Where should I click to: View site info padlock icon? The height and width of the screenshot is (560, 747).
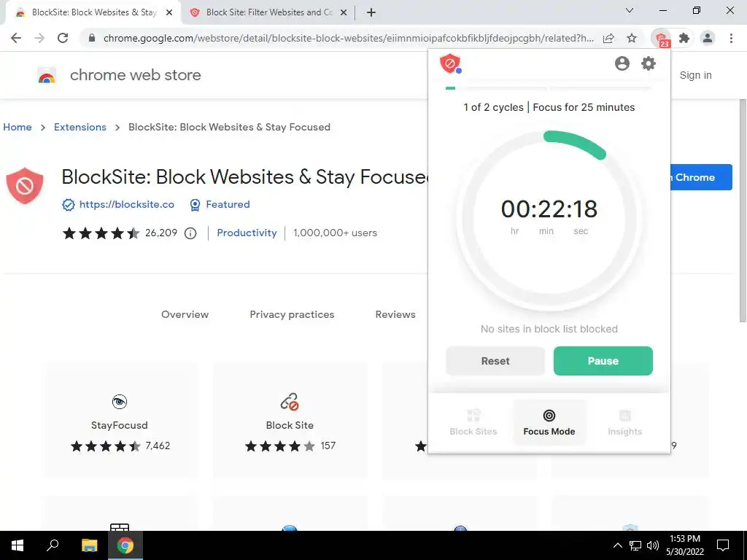click(92, 38)
